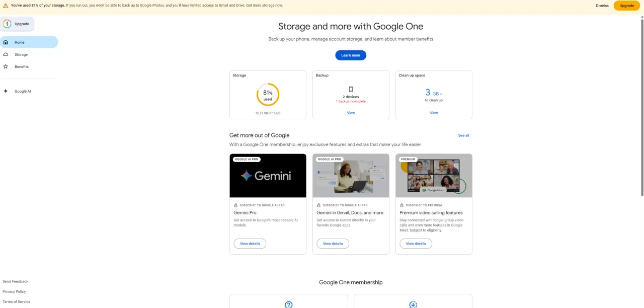Click the Google AI sparkle icon
The width and height of the screenshot is (644, 308).
pos(6,91)
